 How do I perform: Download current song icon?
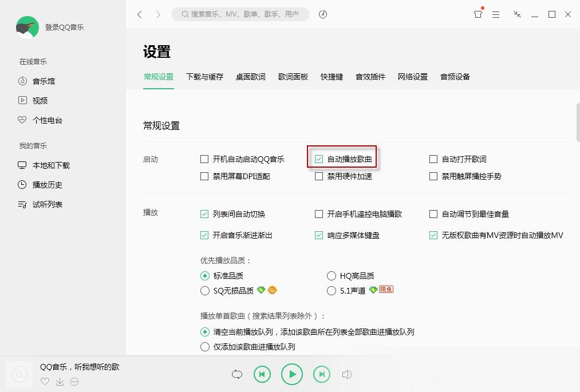tap(60, 382)
